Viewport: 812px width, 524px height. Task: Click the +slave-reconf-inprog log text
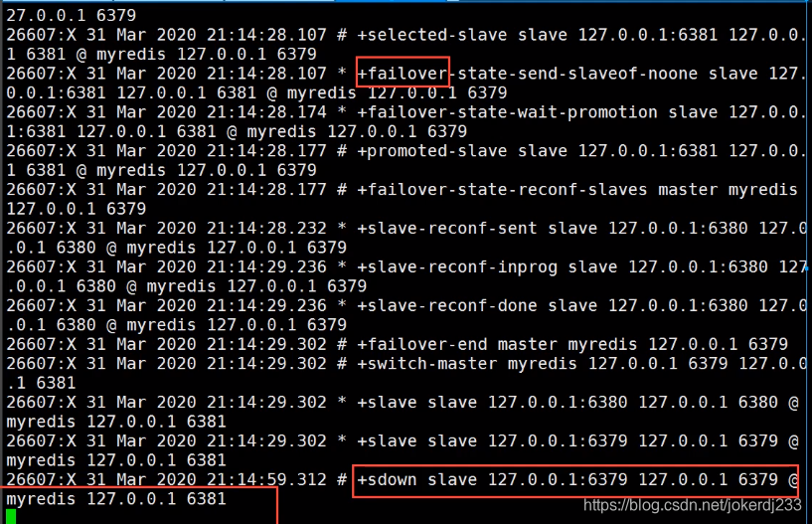pyautogui.click(x=457, y=266)
